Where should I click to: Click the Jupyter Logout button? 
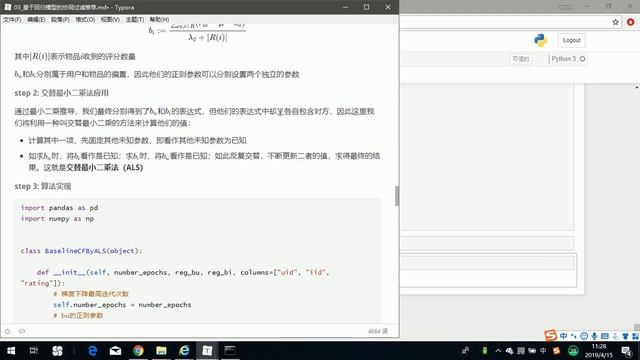571,40
